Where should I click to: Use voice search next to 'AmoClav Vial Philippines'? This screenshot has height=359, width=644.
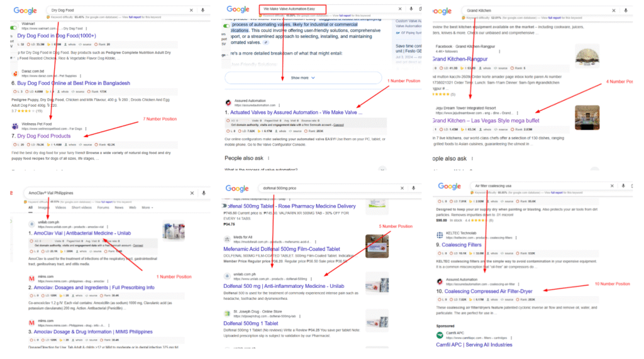(204, 193)
